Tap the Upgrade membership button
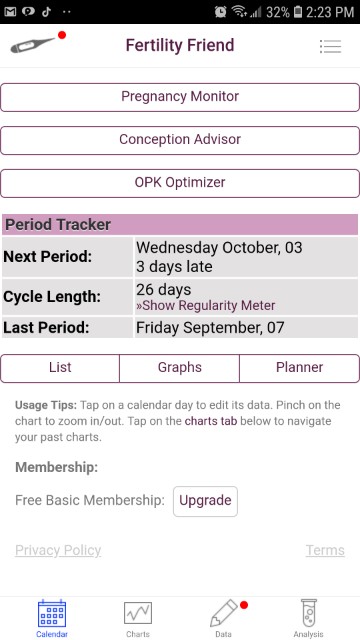Viewport: 360px width, 640px height. [205, 501]
